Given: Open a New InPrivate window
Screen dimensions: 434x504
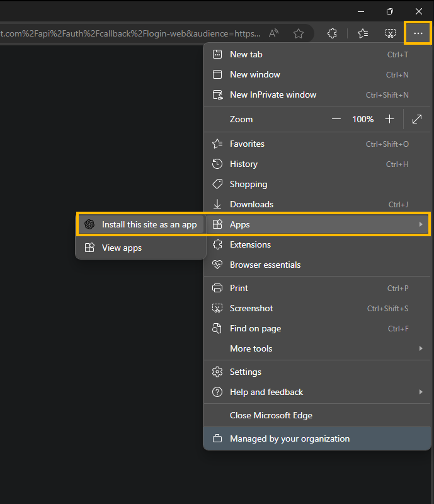Looking at the screenshot, I should click(x=317, y=95).
